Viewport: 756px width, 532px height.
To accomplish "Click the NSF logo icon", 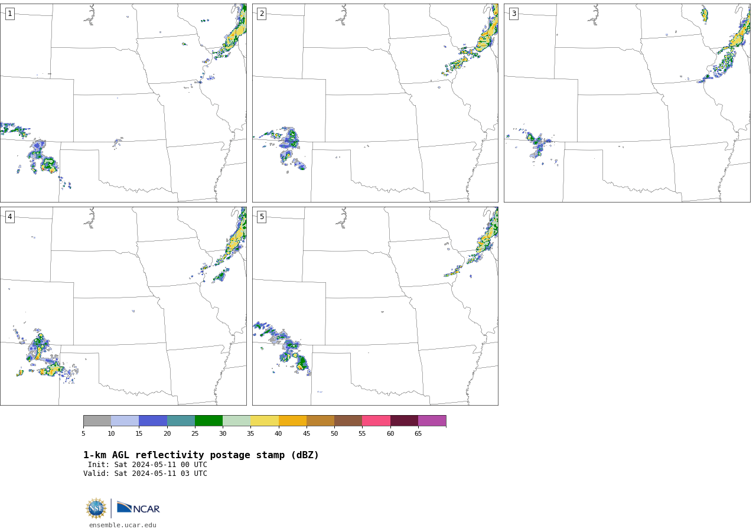I will pos(96,508).
